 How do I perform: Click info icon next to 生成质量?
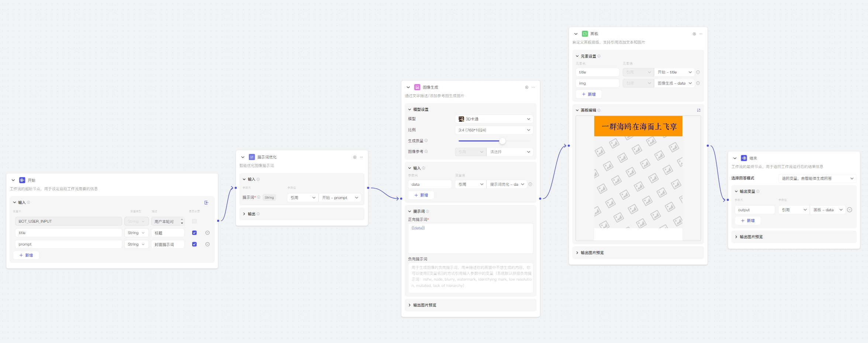(426, 140)
